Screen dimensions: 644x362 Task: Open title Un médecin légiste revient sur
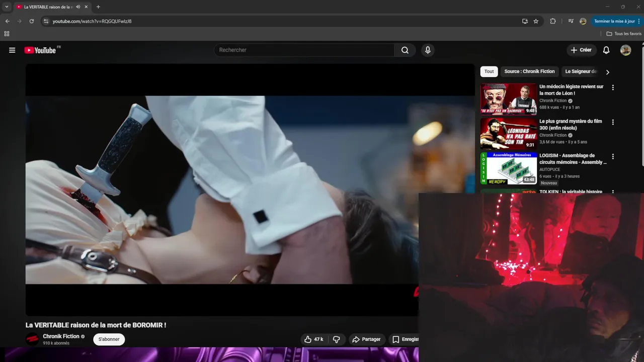point(572,90)
